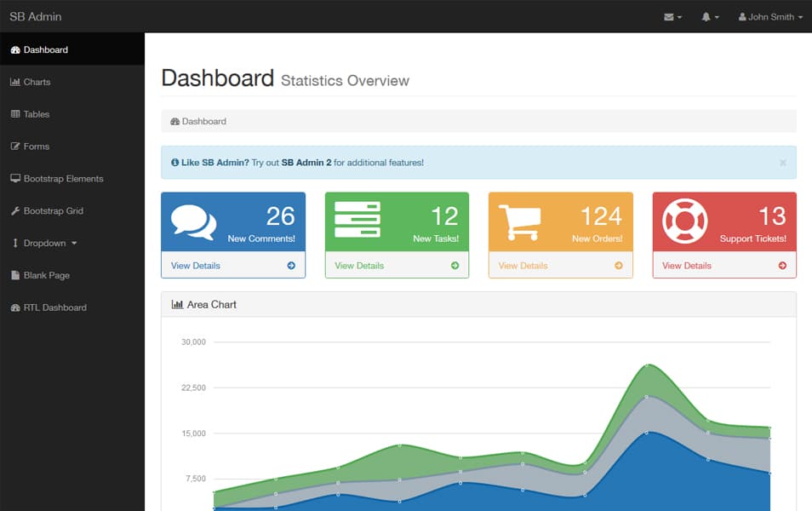
Task: Open the RTL Dashboard page
Action: coord(53,307)
